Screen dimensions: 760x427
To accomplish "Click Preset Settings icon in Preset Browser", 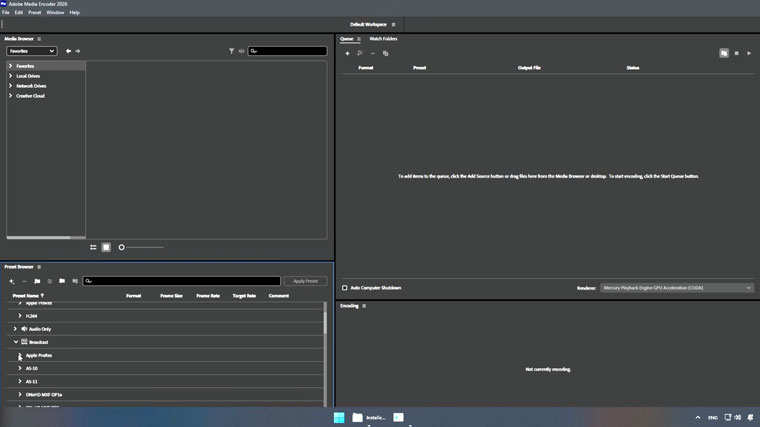I will pos(49,281).
